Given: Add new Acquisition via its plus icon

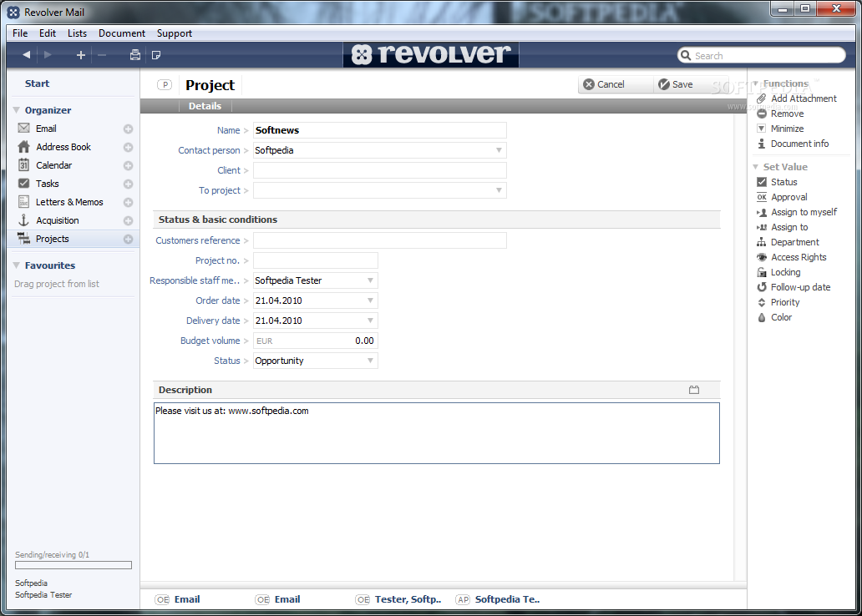Looking at the screenshot, I should [128, 220].
